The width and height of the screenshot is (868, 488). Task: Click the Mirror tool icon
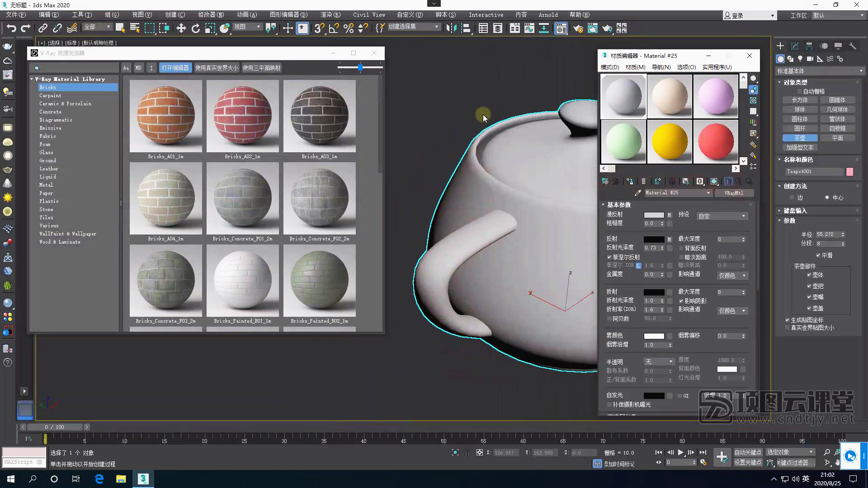click(x=451, y=28)
